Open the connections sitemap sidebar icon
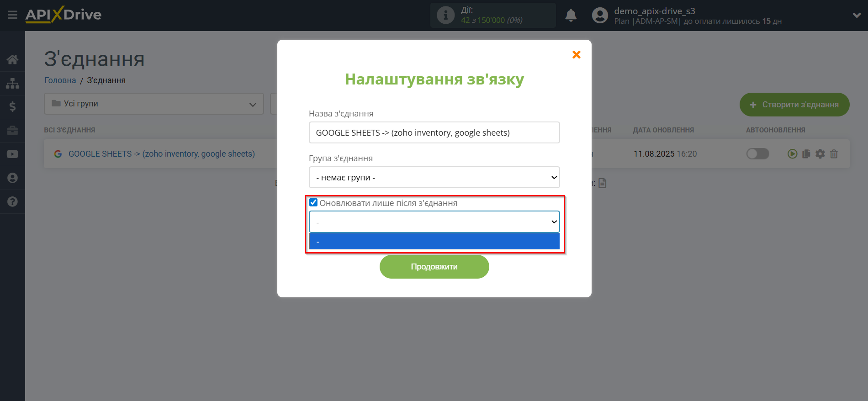The image size is (868, 401). [x=12, y=83]
